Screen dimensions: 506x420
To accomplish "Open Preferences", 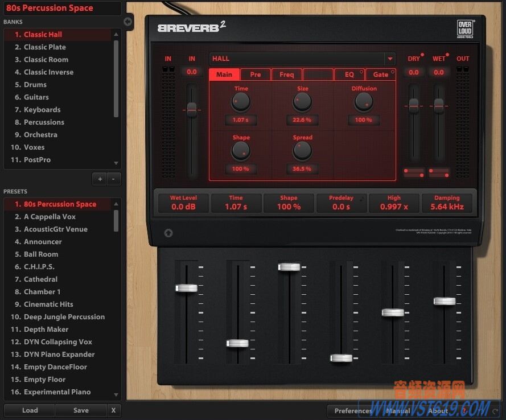I will 352,411.
